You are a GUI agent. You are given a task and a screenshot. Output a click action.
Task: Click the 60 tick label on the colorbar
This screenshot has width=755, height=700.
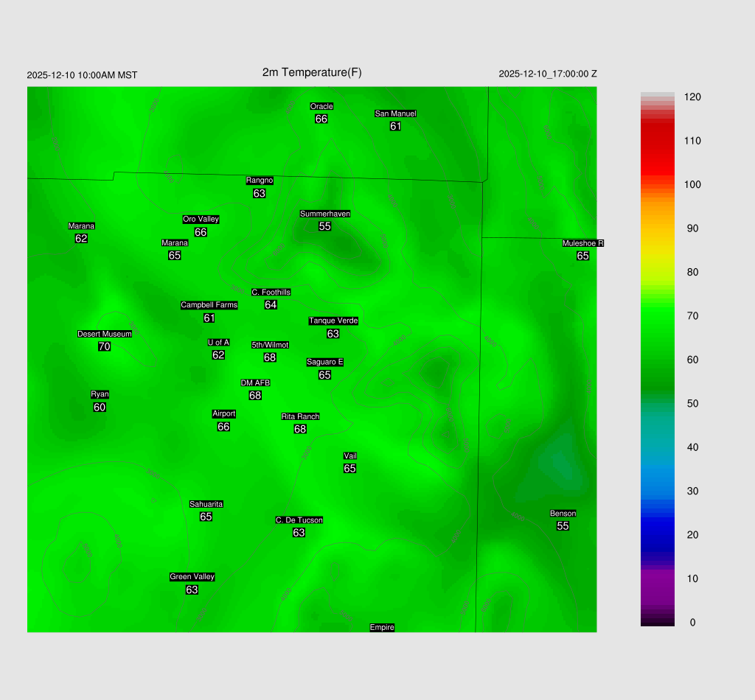point(692,360)
